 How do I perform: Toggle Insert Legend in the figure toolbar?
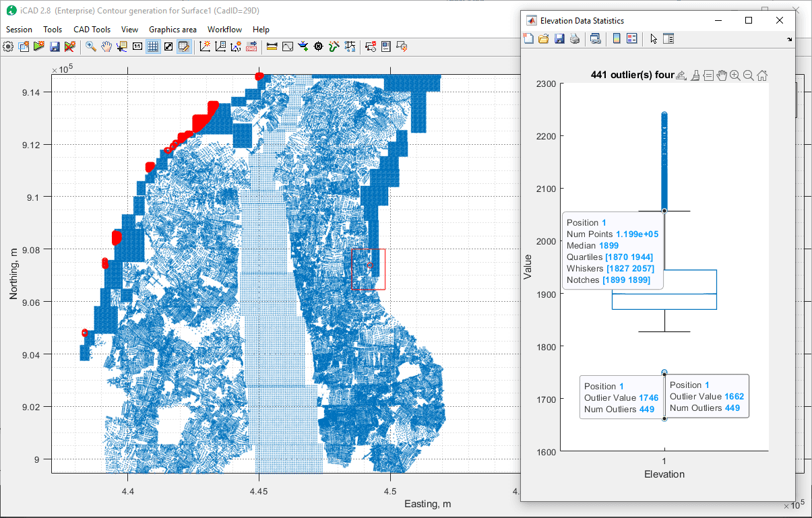point(631,39)
